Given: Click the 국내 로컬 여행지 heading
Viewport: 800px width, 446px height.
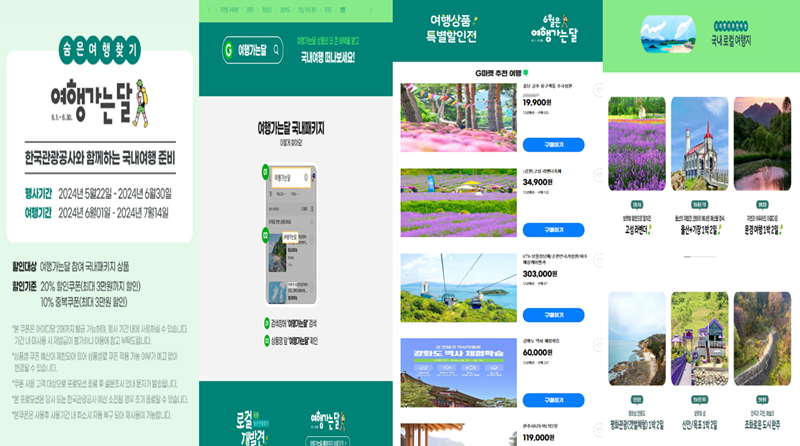Looking at the screenshot, I should [731, 40].
